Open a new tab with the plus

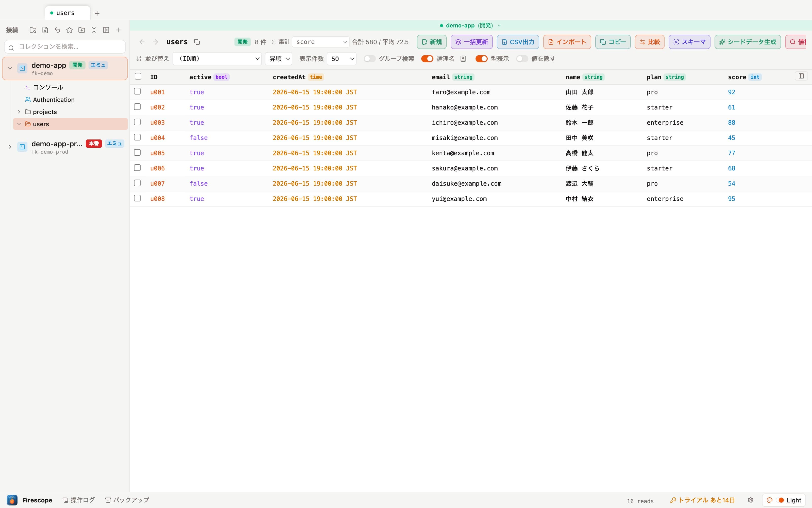click(97, 13)
